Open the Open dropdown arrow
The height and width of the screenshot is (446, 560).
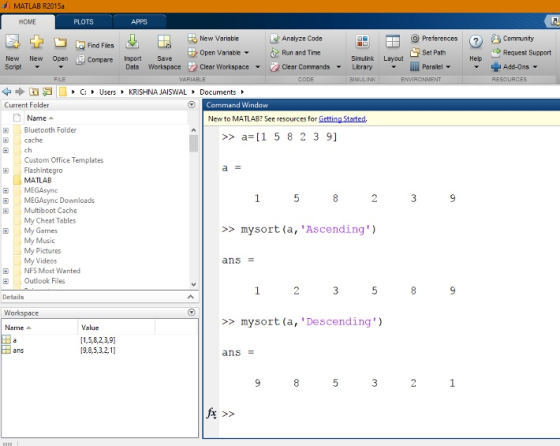(60, 67)
